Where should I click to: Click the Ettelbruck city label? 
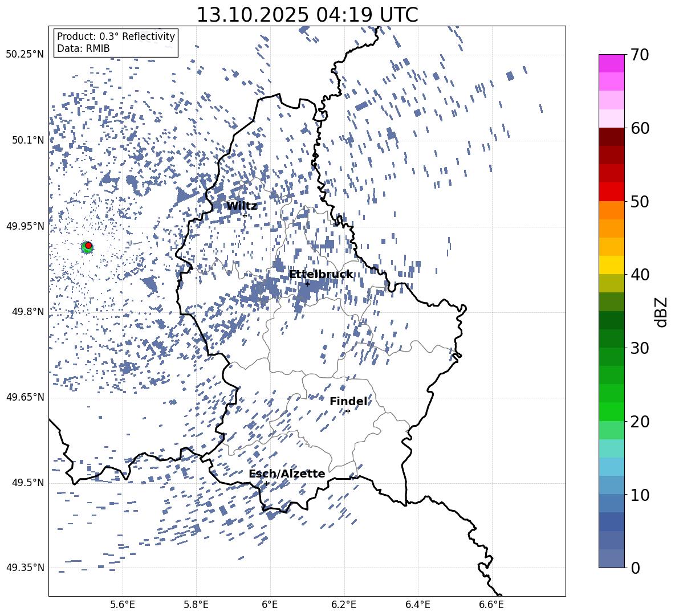[x=321, y=275]
